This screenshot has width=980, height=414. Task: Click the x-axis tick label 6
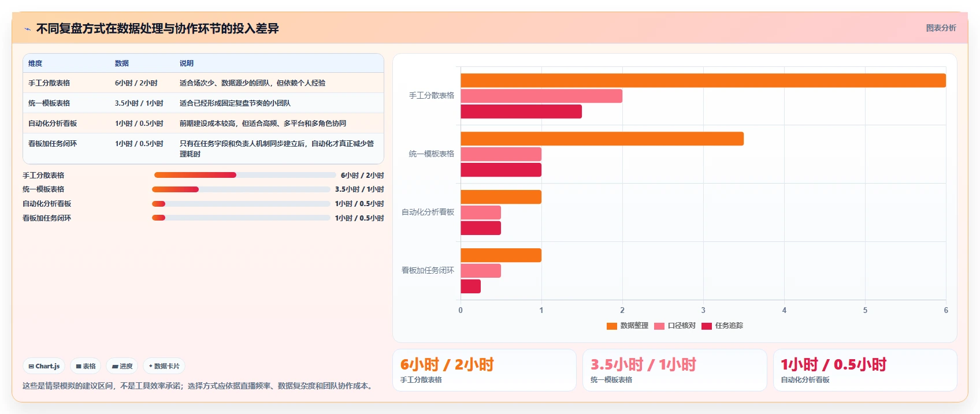pyautogui.click(x=946, y=311)
